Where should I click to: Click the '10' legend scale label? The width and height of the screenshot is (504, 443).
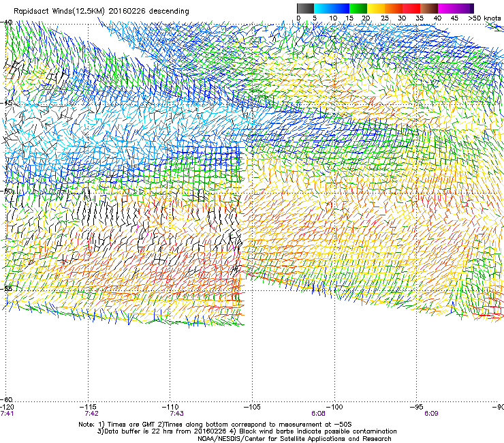pos(333,18)
